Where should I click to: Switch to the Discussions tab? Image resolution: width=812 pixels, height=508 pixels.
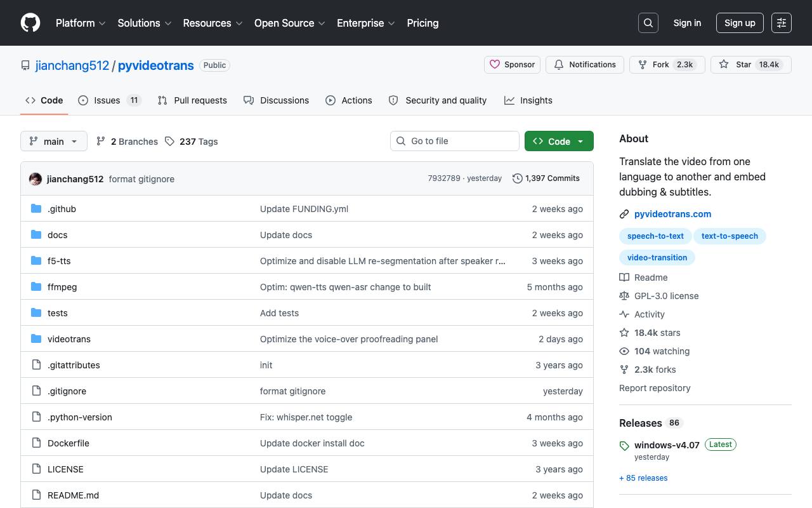point(276,100)
